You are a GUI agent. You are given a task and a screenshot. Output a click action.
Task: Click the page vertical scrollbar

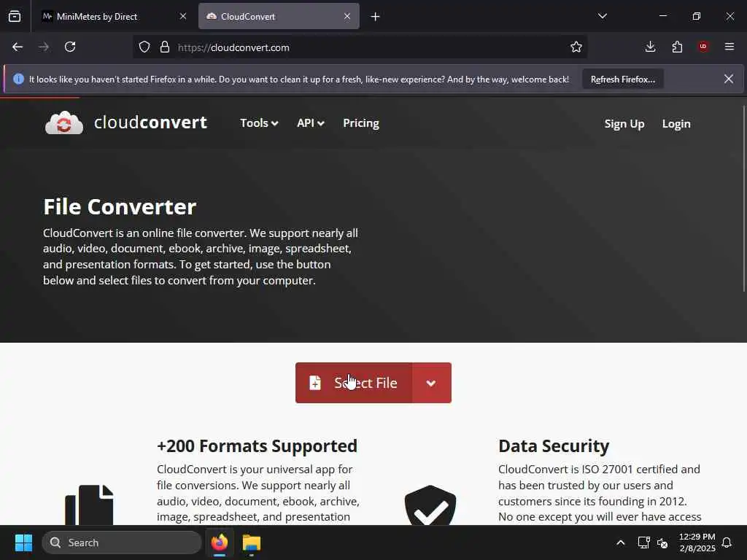(744, 198)
